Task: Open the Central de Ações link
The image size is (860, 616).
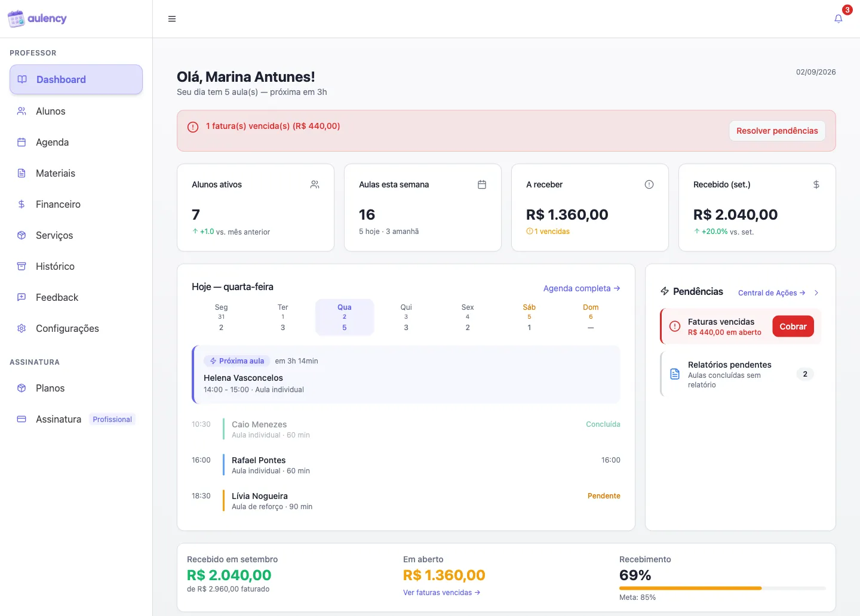Action: pos(772,292)
